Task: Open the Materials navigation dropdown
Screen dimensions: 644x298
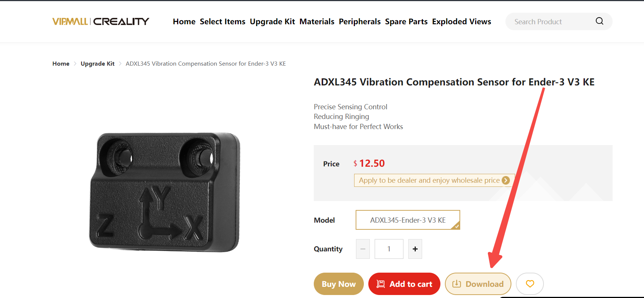Action: [317, 21]
